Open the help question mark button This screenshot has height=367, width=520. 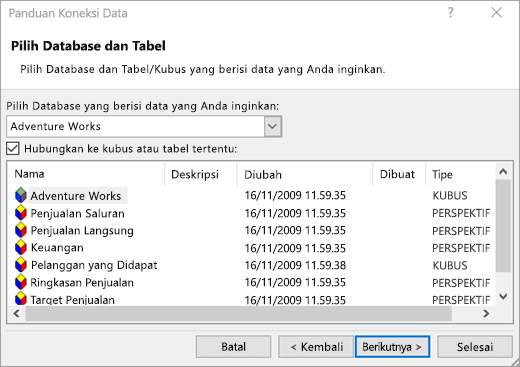[x=450, y=13]
